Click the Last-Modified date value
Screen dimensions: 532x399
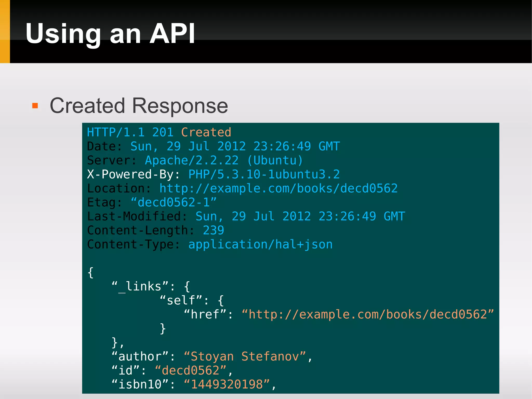(300, 217)
